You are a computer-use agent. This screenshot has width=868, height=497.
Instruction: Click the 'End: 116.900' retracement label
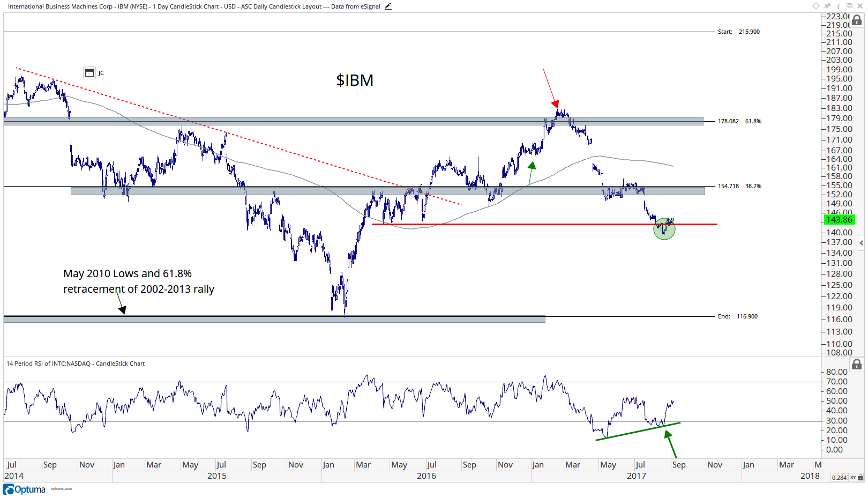(x=738, y=316)
